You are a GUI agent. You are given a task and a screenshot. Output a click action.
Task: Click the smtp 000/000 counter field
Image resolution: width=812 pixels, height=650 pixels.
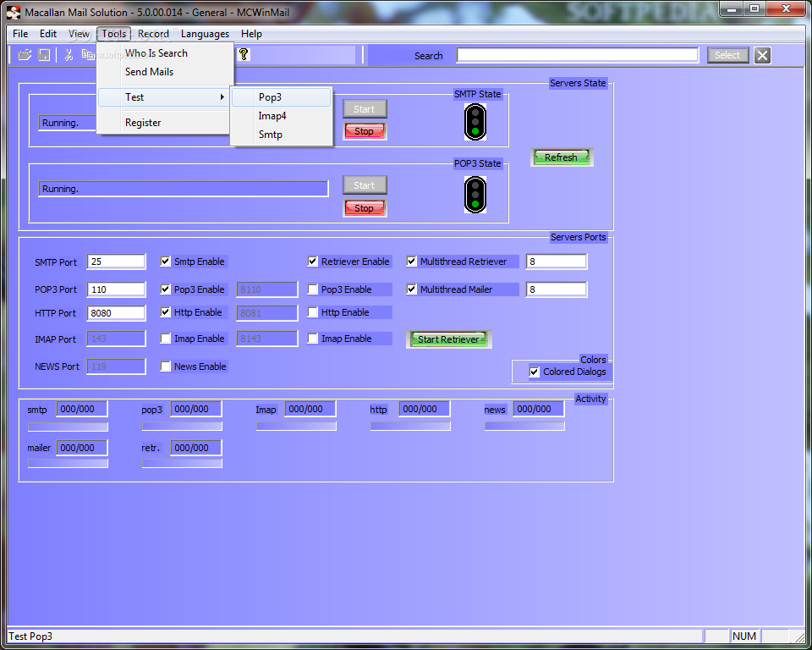[x=82, y=409]
